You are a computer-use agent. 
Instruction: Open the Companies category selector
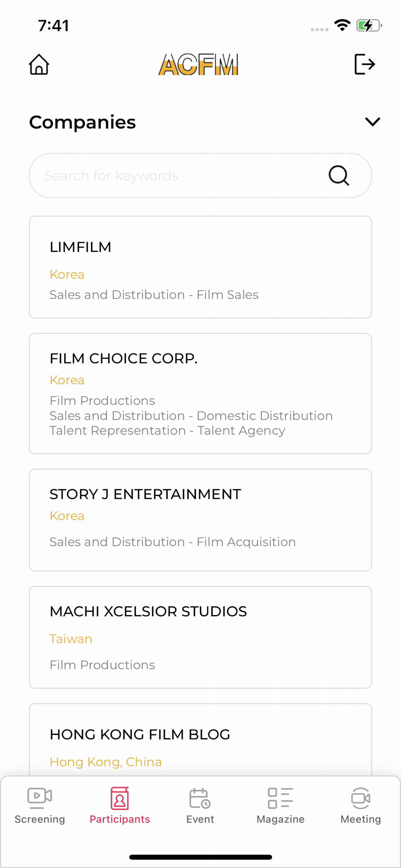coord(205,122)
